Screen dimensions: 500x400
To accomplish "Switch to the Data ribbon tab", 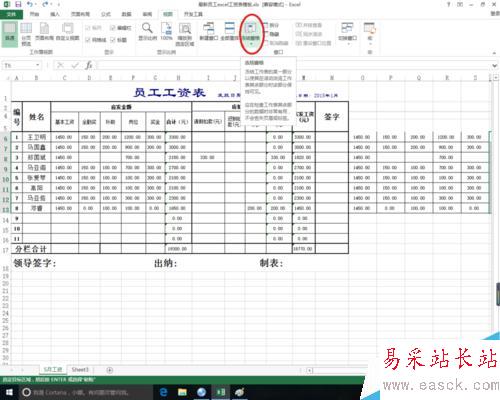I will [x=126, y=14].
